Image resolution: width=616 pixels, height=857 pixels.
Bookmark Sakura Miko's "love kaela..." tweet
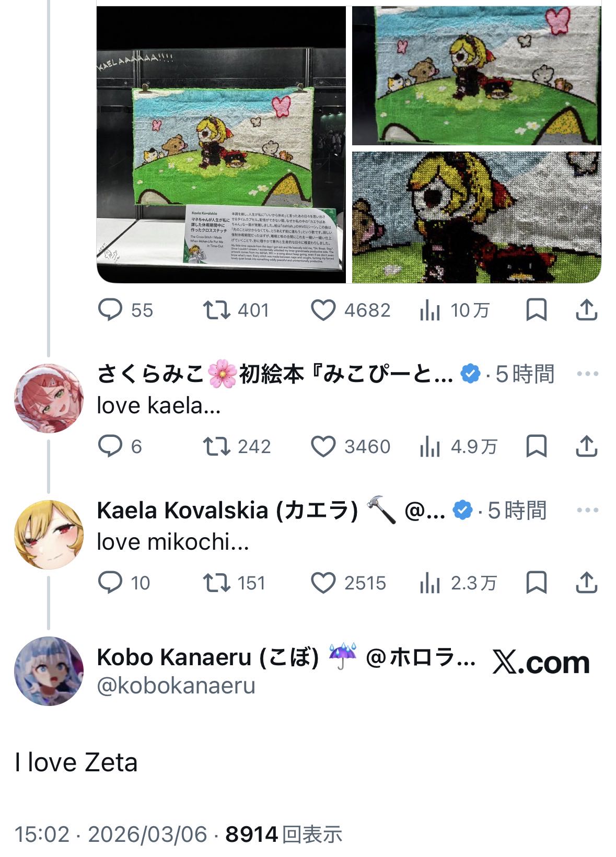536,446
